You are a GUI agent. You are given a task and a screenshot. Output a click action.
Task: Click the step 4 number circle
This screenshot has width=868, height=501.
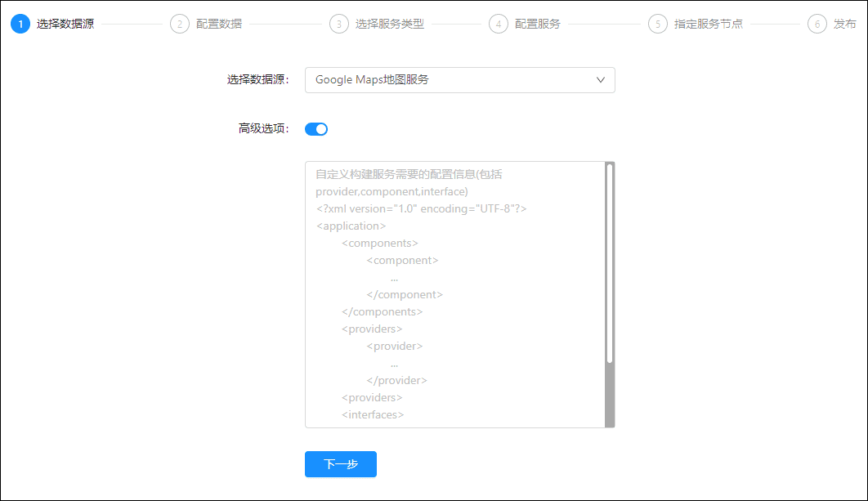tap(498, 24)
